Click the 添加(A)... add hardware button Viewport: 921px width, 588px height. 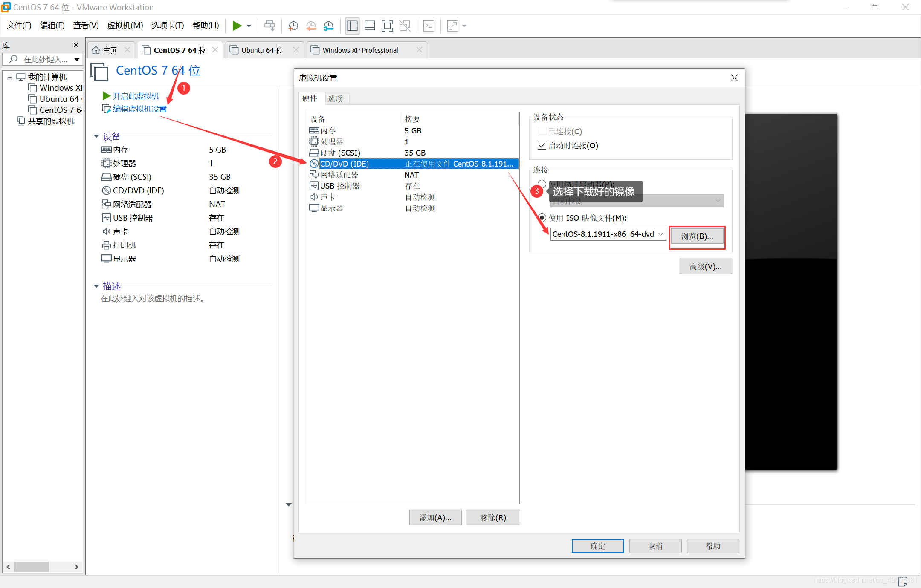435,517
